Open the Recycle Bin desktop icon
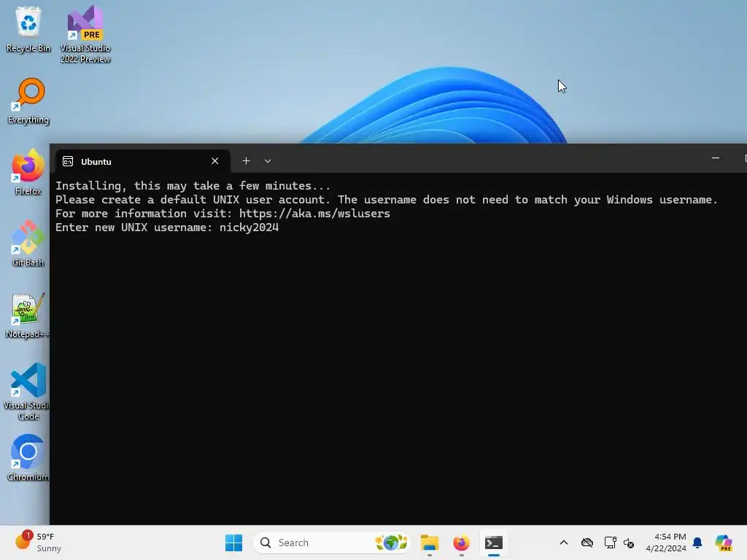Image resolution: width=747 pixels, height=560 pixels. (28, 28)
